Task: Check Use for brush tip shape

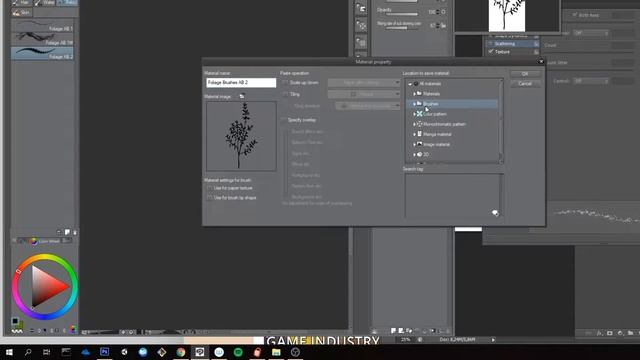Action: point(209,198)
